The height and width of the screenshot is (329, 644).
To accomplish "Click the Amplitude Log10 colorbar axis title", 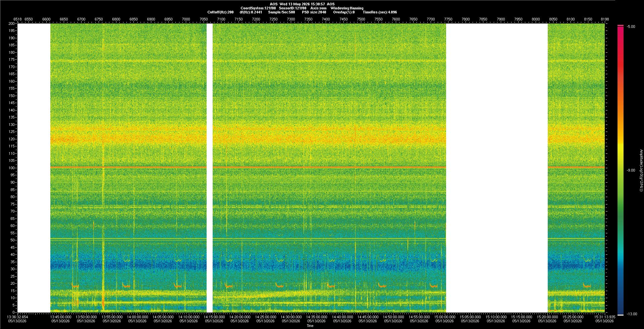I will tap(641, 170).
